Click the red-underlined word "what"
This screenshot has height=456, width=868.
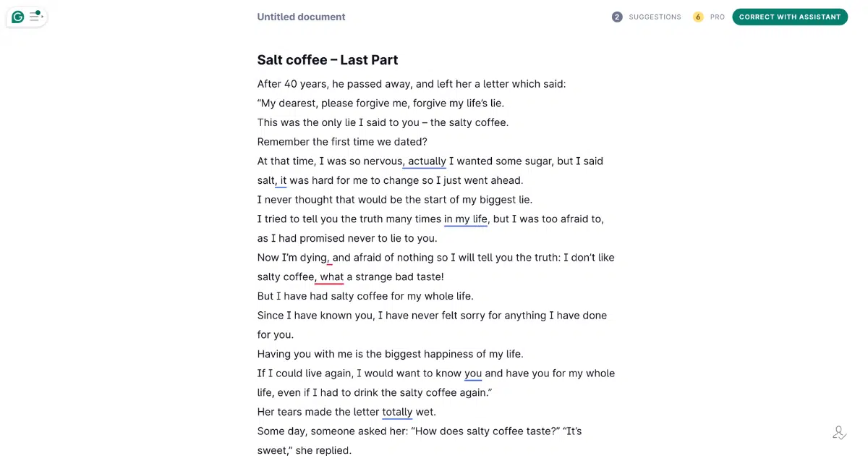coord(331,276)
